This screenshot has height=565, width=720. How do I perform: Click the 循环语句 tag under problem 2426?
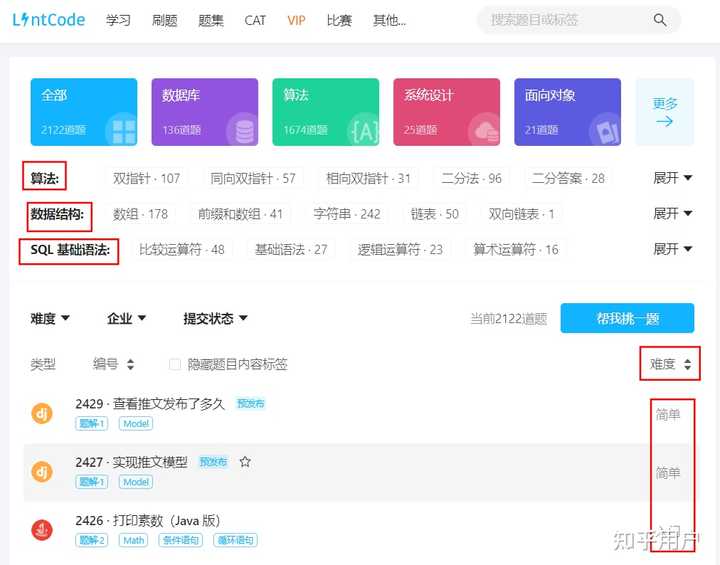point(235,540)
